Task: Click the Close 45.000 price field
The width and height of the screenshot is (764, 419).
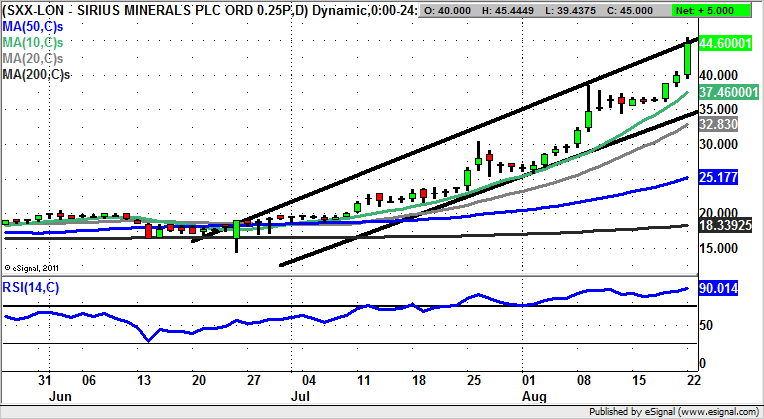Action: (642, 11)
